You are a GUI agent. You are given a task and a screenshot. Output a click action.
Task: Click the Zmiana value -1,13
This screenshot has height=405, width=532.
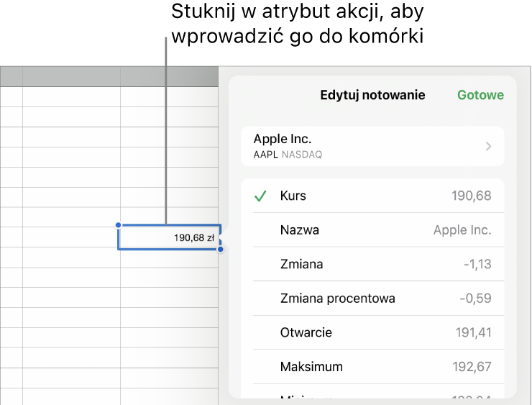(477, 264)
